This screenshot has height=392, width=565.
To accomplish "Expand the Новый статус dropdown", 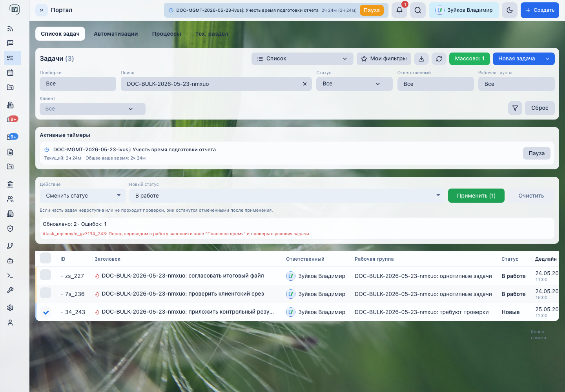I will click(x=288, y=196).
